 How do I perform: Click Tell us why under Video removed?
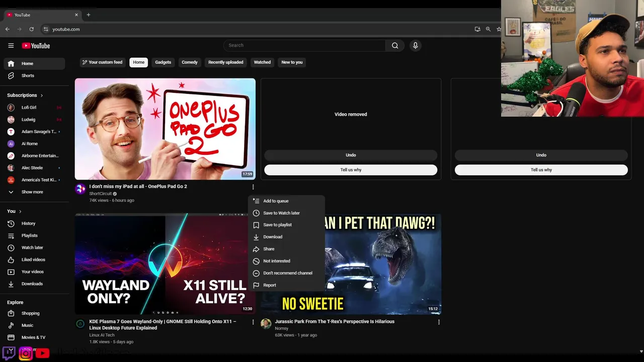[351, 169]
